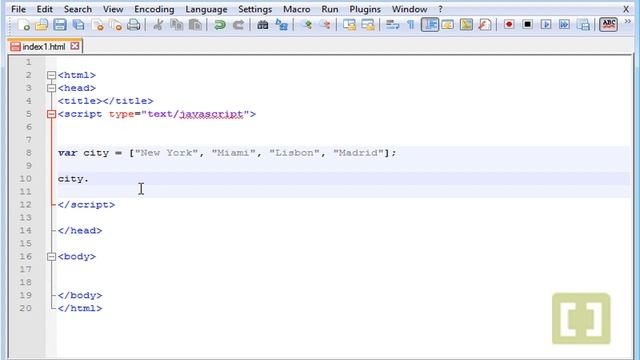Toggle the ABC spell check icon
Image resolution: width=640 pixels, height=360 pixels.
click(x=608, y=25)
